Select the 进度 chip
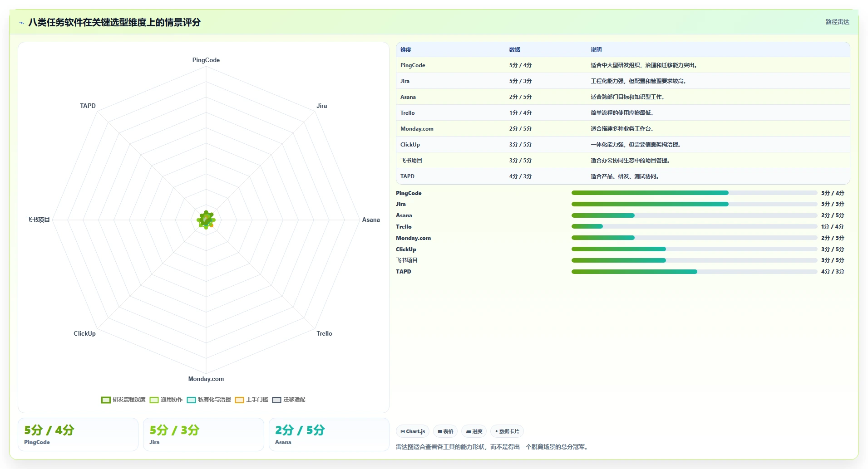The height and width of the screenshot is (469, 868). coord(474,431)
